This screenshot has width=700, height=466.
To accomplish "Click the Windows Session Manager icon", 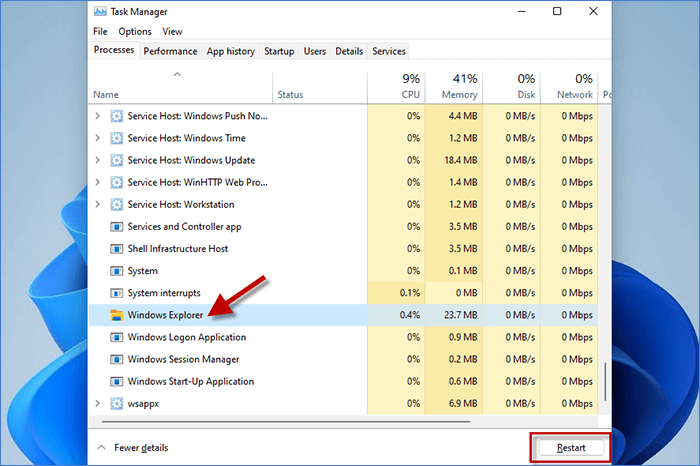I will click(117, 359).
